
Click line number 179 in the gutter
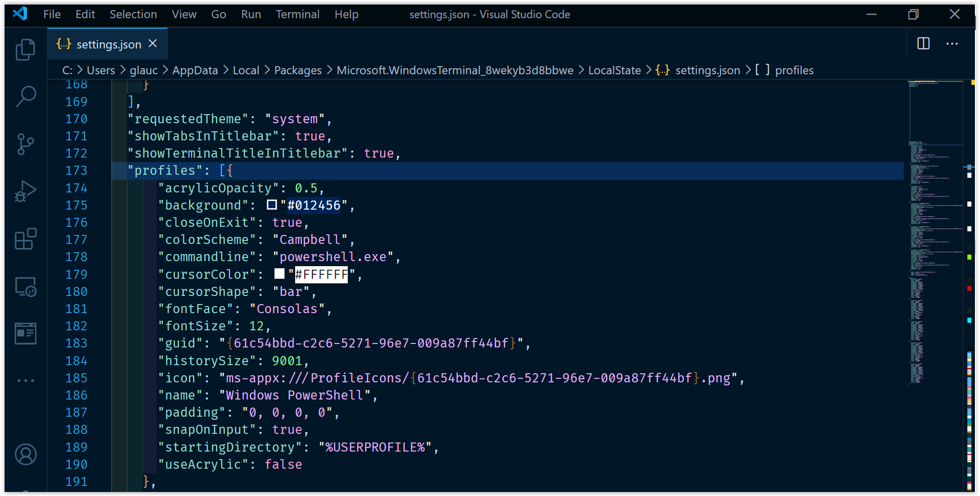coord(76,274)
